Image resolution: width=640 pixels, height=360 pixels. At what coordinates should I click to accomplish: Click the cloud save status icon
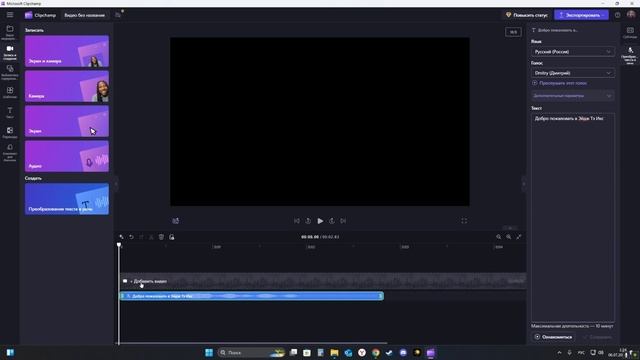118,15
